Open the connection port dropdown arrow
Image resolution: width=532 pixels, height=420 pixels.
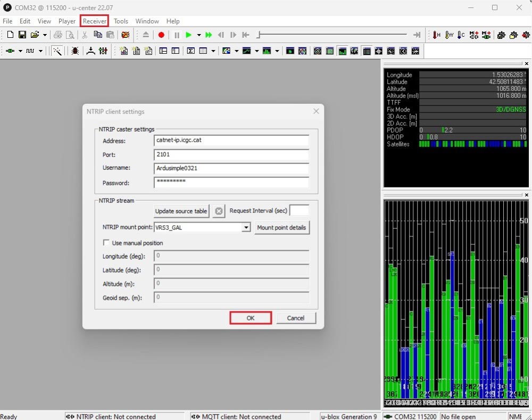pyautogui.click(x=20, y=51)
